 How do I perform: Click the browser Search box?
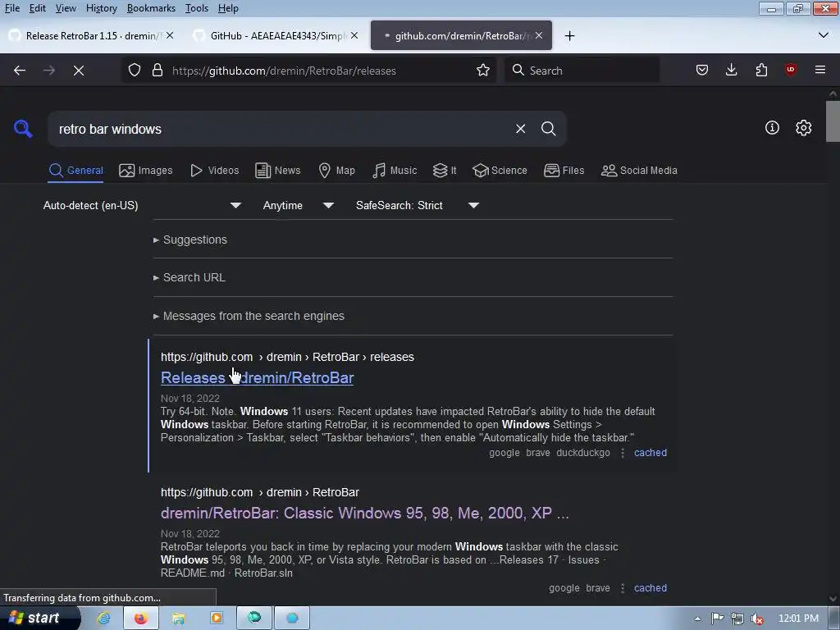(582, 71)
